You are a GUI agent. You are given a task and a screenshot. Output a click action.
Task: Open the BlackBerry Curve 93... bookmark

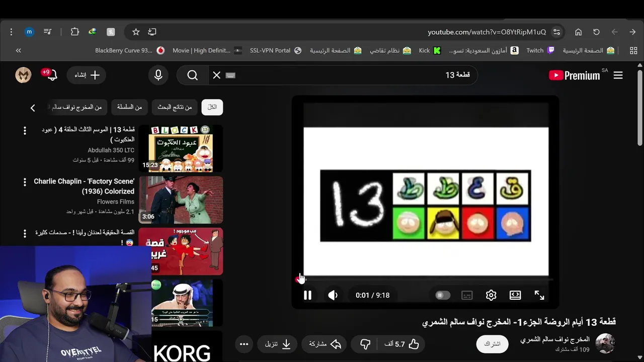pyautogui.click(x=130, y=50)
